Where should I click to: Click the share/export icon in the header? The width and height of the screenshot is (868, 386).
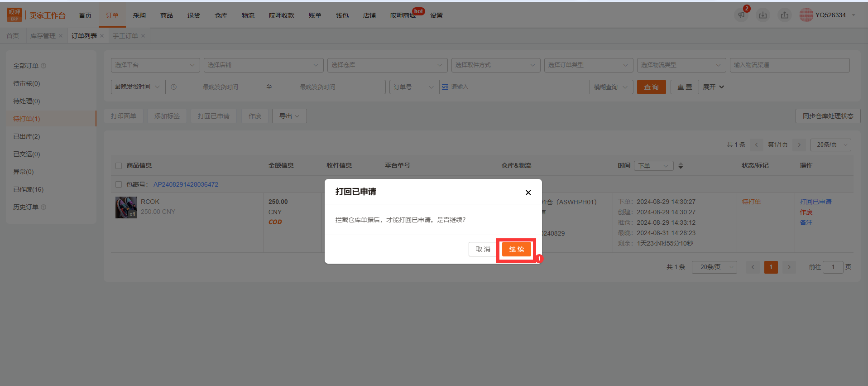(x=785, y=15)
